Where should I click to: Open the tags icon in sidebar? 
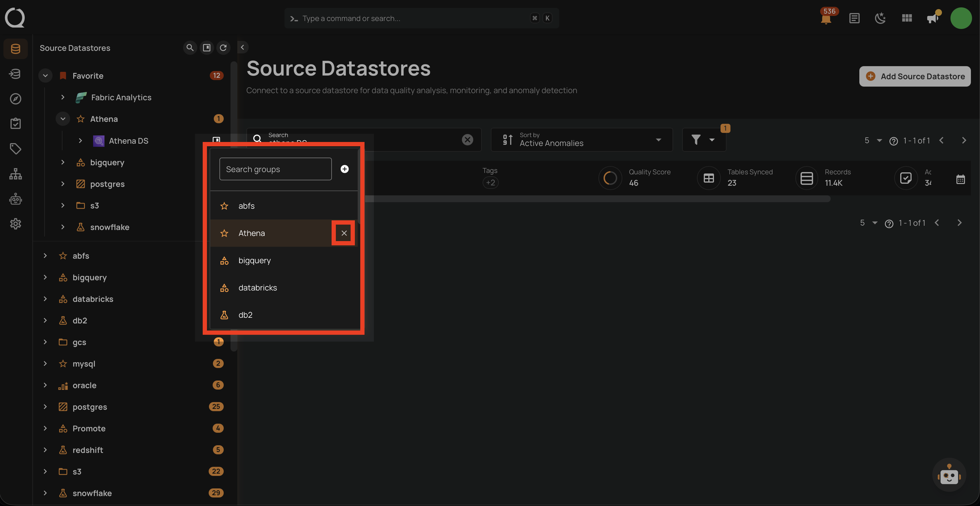tap(15, 149)
